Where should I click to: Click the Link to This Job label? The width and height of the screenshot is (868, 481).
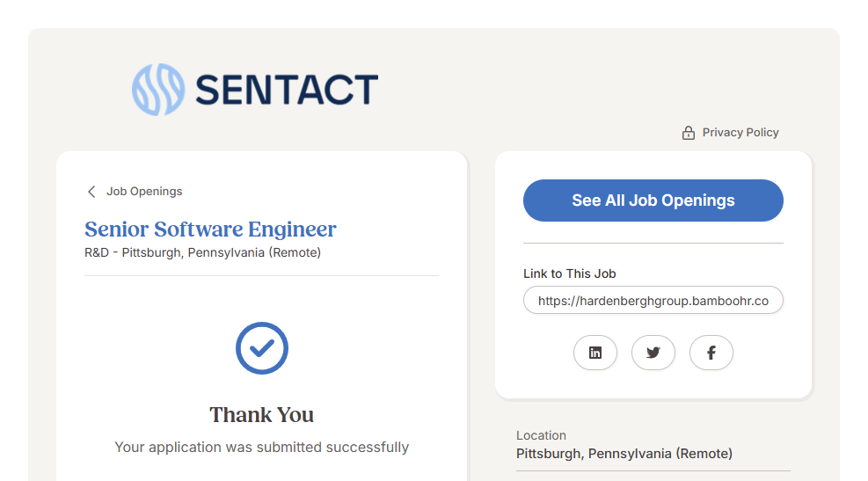[x=569, y=273]
